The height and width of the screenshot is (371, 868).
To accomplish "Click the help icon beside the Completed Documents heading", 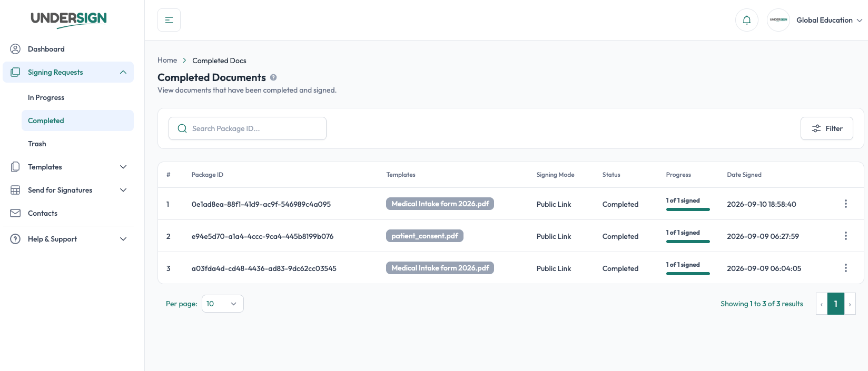I will (273, 77).
